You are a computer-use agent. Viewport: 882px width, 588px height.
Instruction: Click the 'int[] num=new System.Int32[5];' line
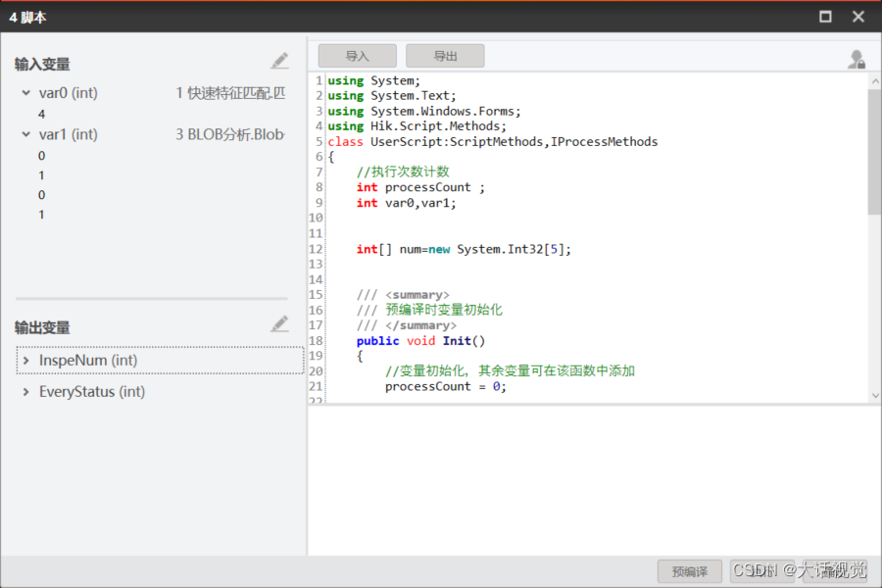[464, 249]
